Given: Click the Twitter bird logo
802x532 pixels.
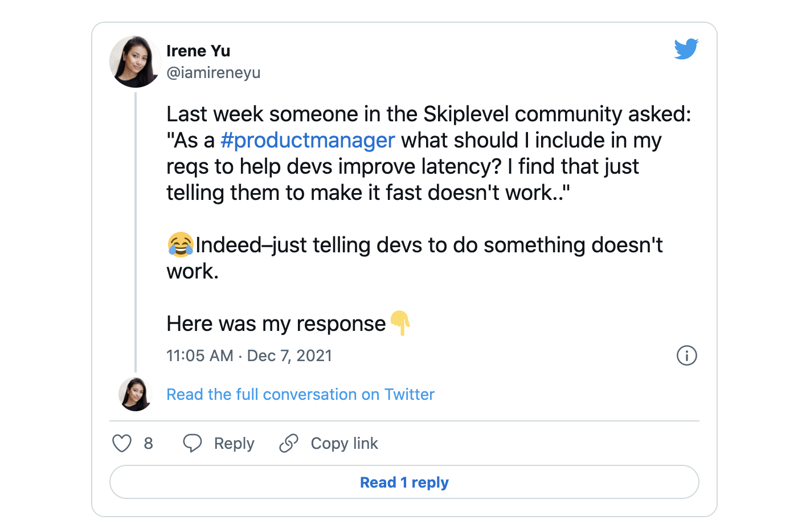Looking at the screenshot, I should [x=686, y=49].
